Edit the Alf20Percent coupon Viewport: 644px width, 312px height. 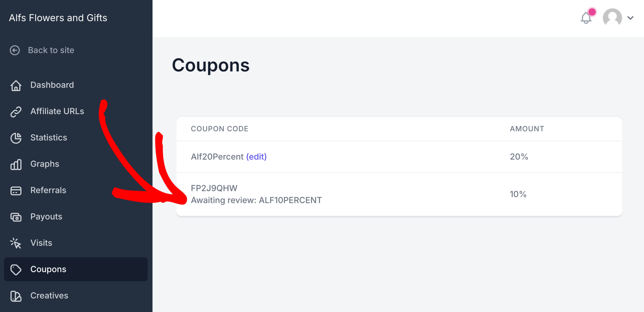[x=257, y=156]
